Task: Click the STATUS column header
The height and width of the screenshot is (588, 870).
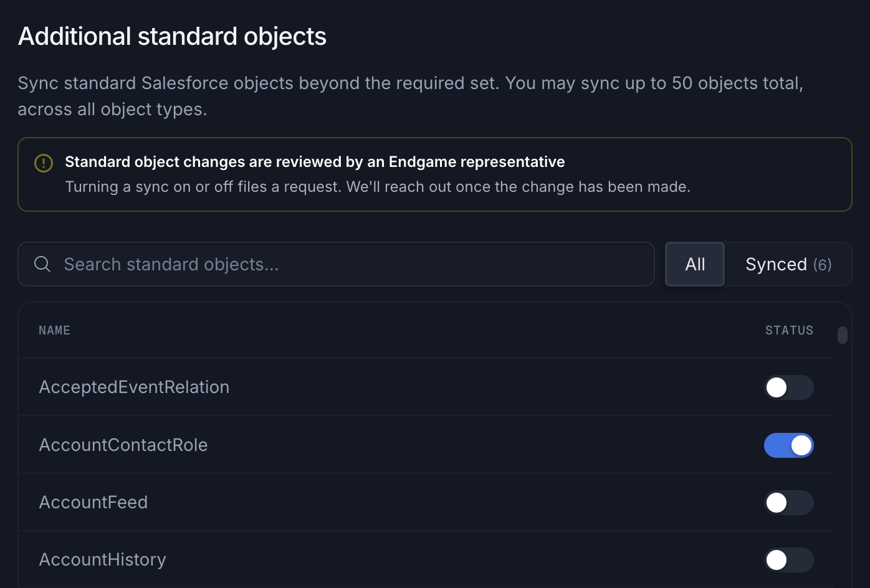Action: coord(789,330)
